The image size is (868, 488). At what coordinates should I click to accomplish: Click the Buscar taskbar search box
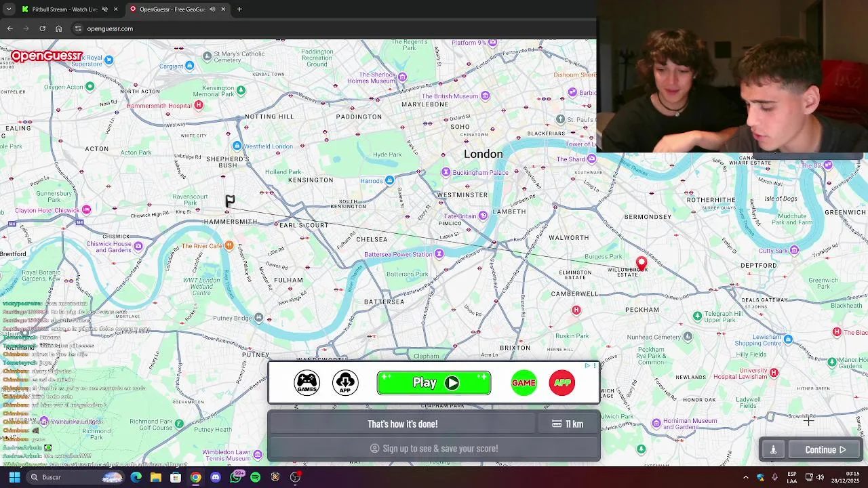pos(76,477)
